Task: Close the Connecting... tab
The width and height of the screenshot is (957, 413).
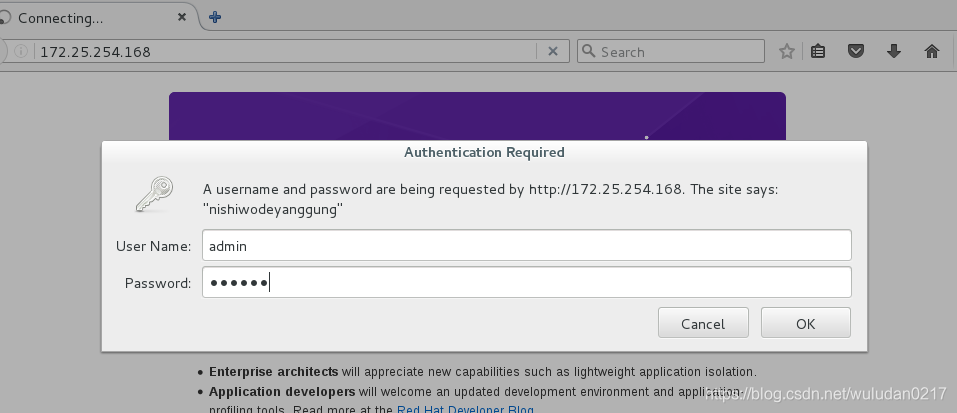Action: pos(182,18)
